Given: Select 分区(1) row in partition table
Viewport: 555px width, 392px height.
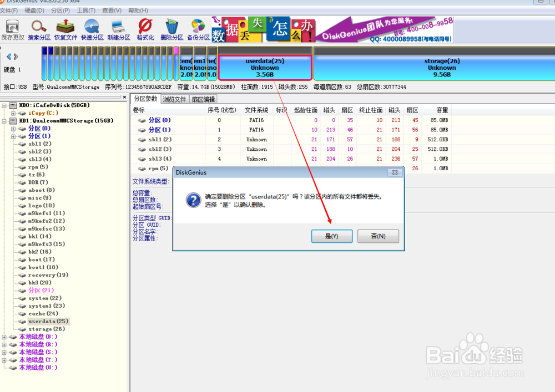Looking at the screenshot, I should [x=290, y=130].
